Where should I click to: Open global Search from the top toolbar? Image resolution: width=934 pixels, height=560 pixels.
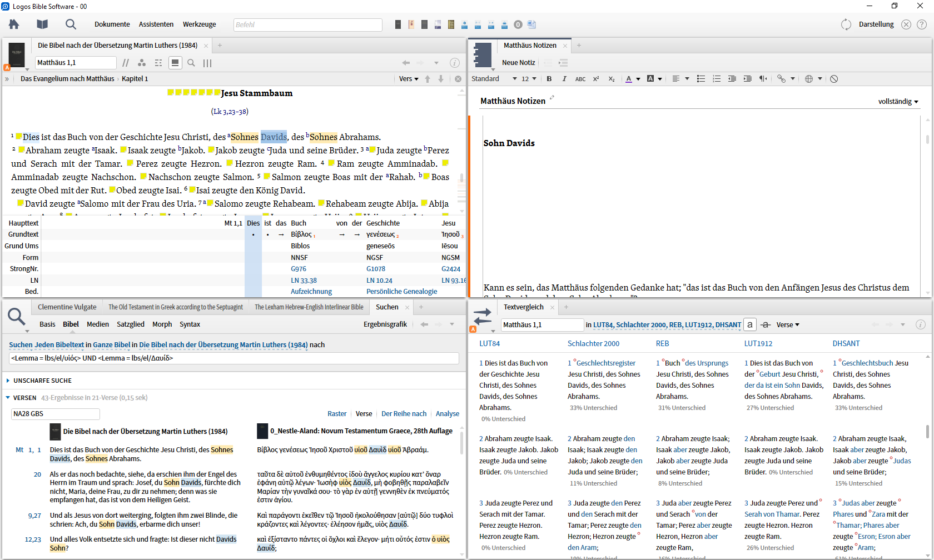[x=71, y=24]
